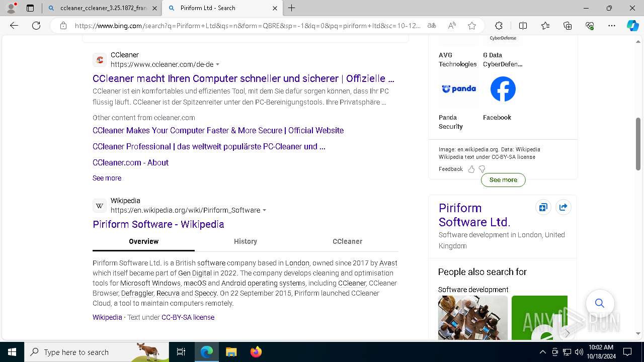This screenshot has width=644, height=362.
Task: Open the translate page icon in address bar
Action: click(x=432, y=26)
